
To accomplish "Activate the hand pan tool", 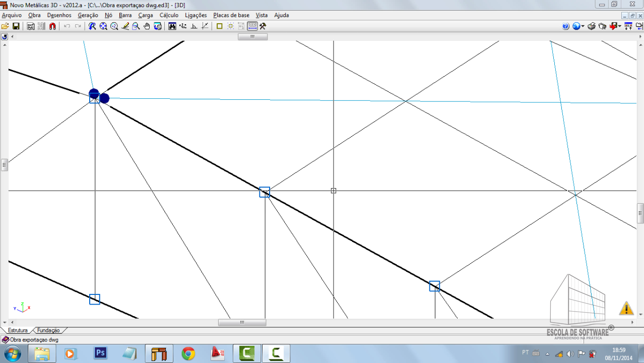I will click(x=147, y=26).
